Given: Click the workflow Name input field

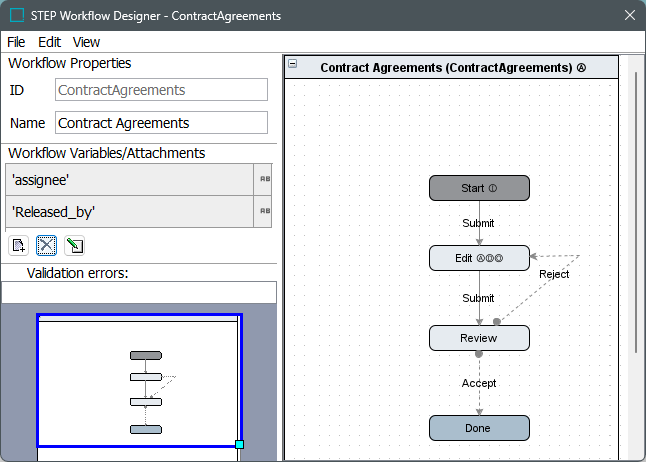Looking at the screenshot, I should click(x=161, y=123).
